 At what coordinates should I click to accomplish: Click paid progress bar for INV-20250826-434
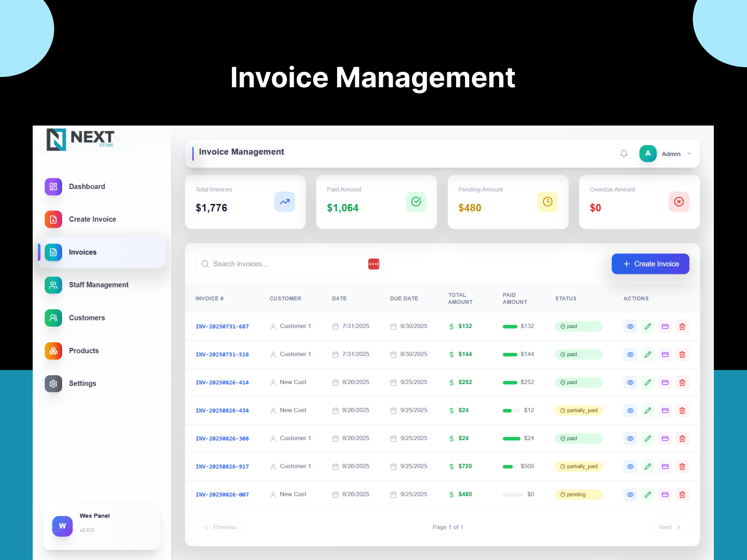tap(511, 411)
